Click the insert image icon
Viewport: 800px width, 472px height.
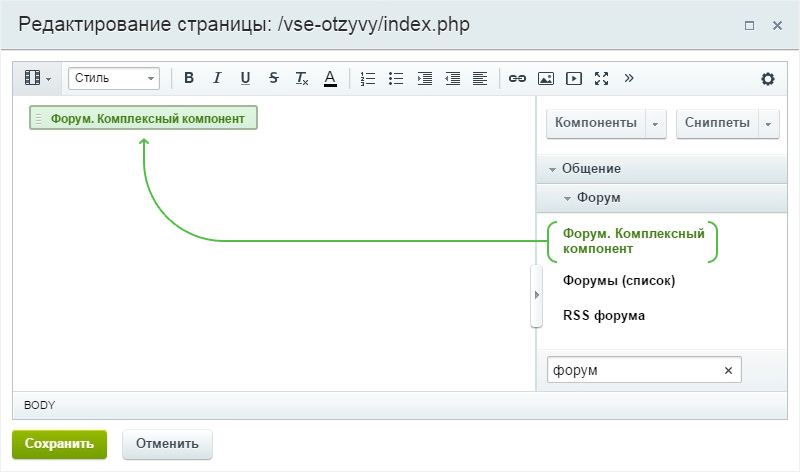coord(545,78)
